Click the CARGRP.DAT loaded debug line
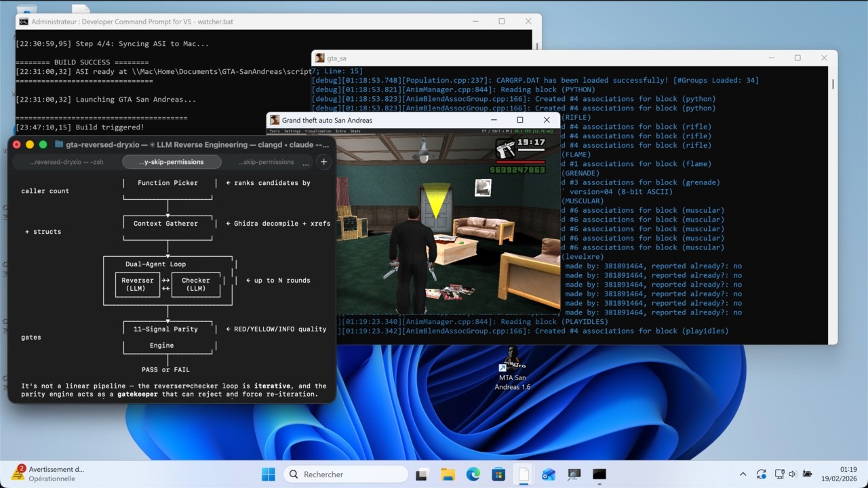 pyautogui.click(x=535, y=80)
